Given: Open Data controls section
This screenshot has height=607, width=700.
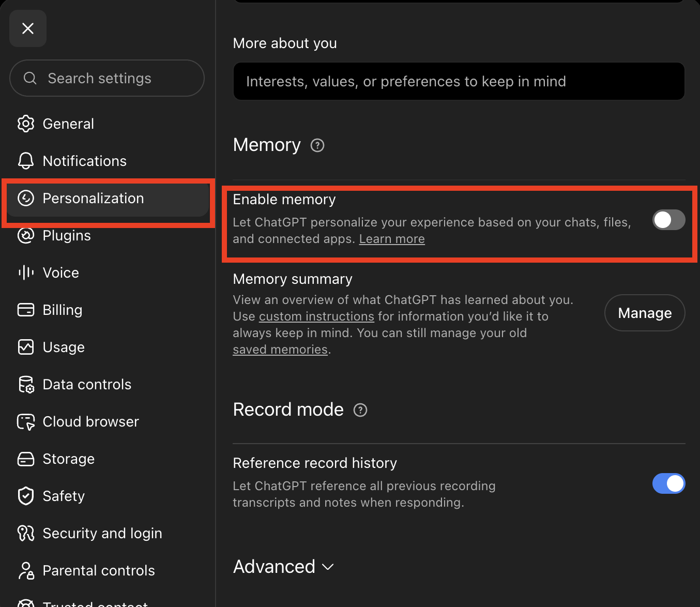Looking at the screenshot, I should click(108, 384).
